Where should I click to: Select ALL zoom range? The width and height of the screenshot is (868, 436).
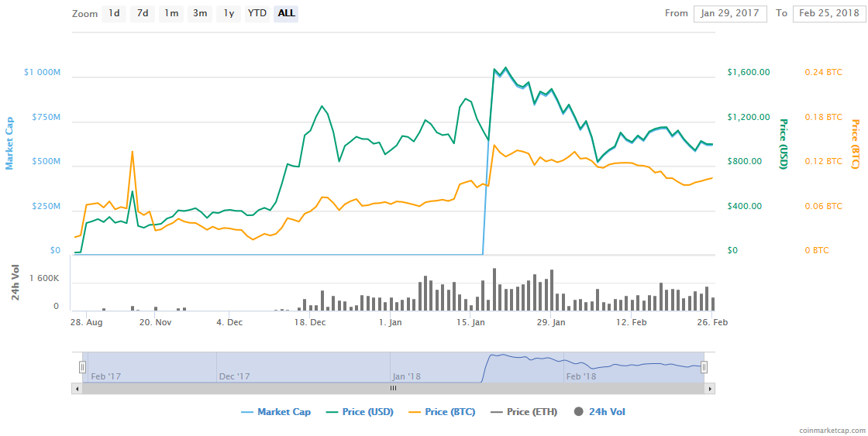tap(286, 13)
